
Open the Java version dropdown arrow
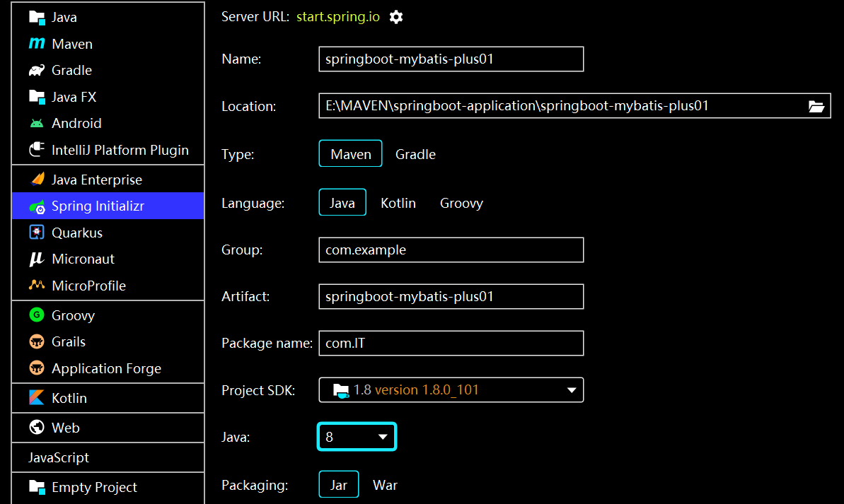[383, 437]
